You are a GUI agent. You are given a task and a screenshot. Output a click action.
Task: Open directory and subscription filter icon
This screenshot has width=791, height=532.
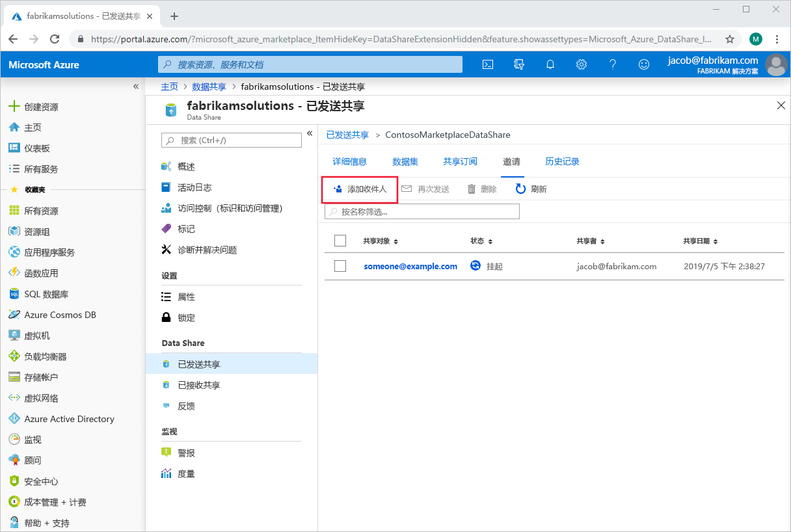click(x=518, y=64)
